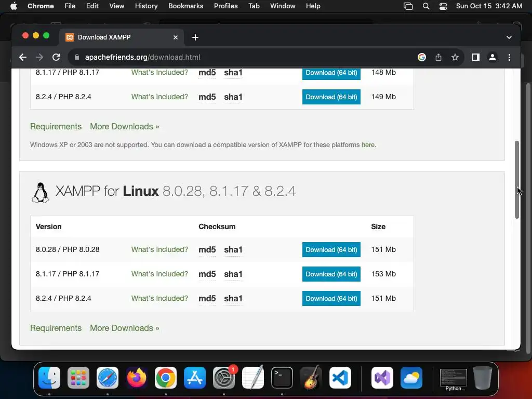Follow the 'here' link for Windows XP

click(368, 145)
